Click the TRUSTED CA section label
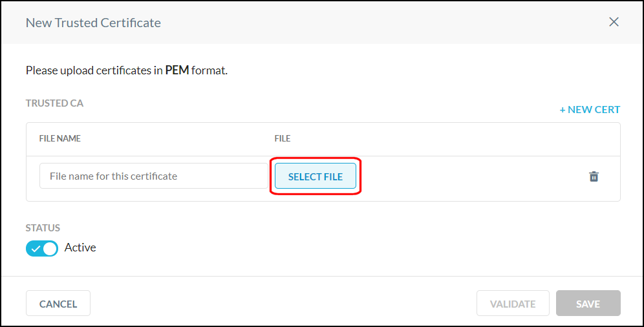The image size is (644, 327). [x=54, y=103]
